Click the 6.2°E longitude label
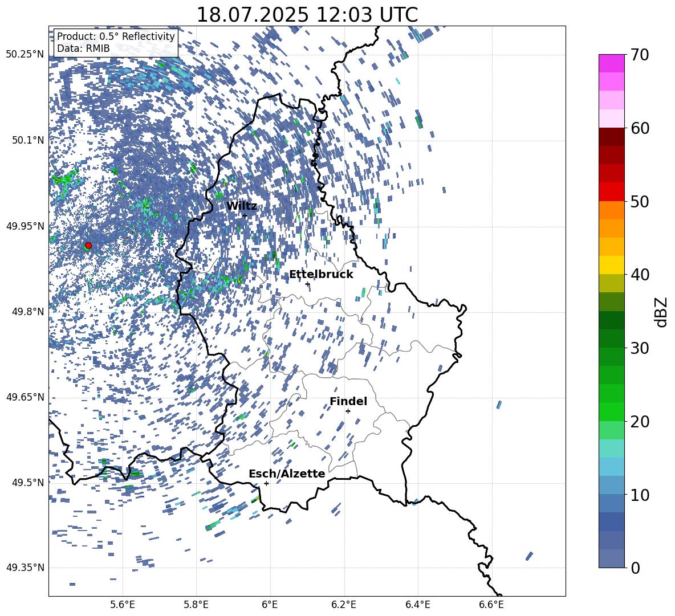675x616 pixels. pyautogui.click(x=344, y=605)
